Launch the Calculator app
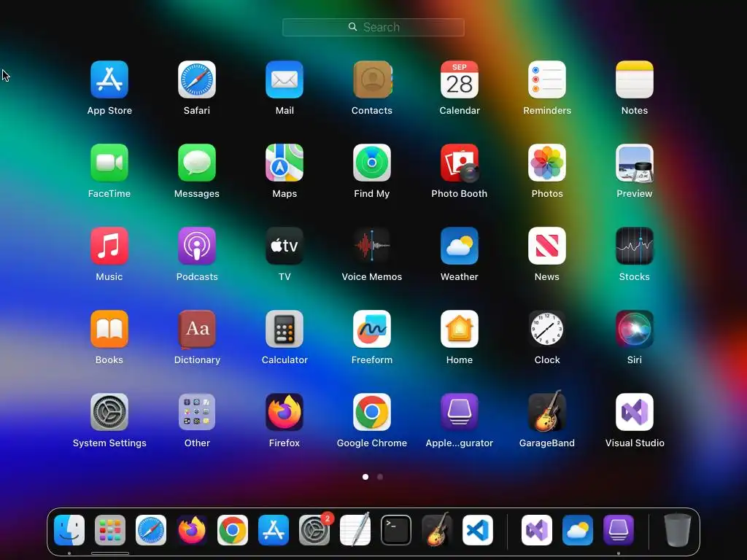This screenshot has width=747, height=560. [285, 329]
